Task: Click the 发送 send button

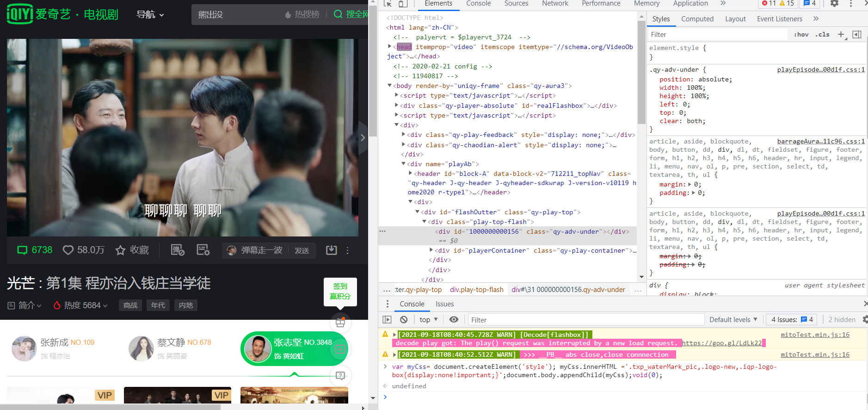Action: 302,250
